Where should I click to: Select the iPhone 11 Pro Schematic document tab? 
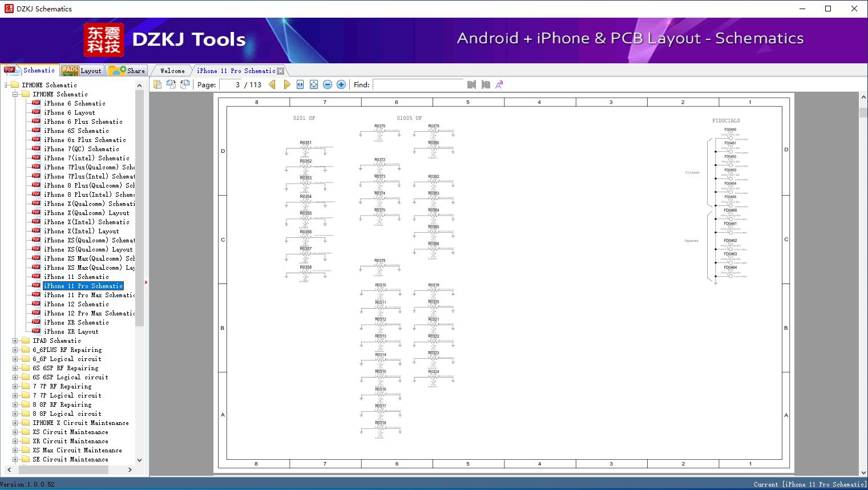[236, 71]
